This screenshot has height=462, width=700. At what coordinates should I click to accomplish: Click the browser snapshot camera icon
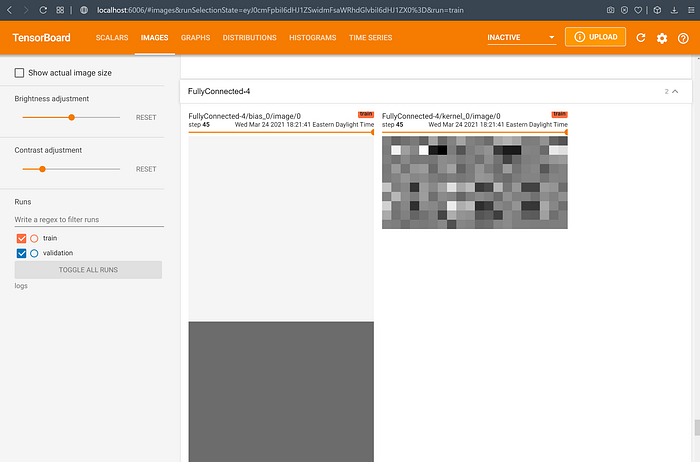(610, 10)
